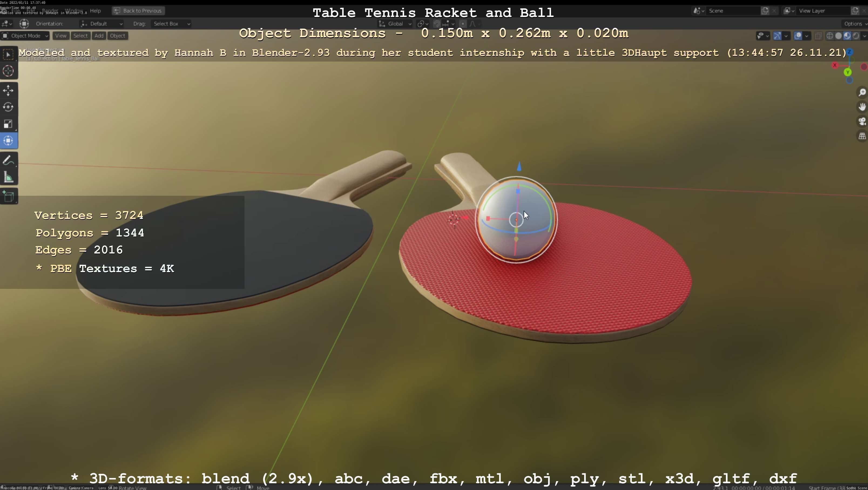Select the Add Cube tool

pos(8,197)
